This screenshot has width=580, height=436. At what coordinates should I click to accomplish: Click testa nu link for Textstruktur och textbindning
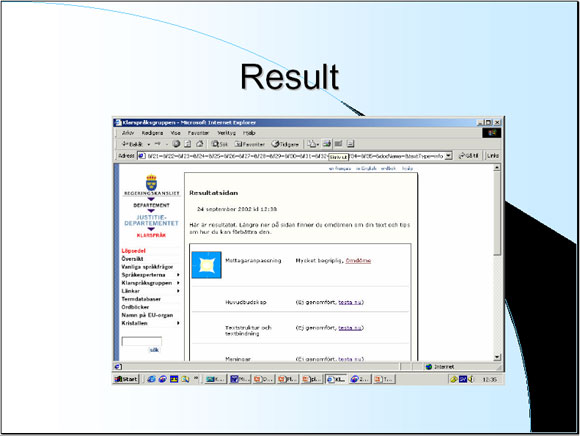(350, 328)
